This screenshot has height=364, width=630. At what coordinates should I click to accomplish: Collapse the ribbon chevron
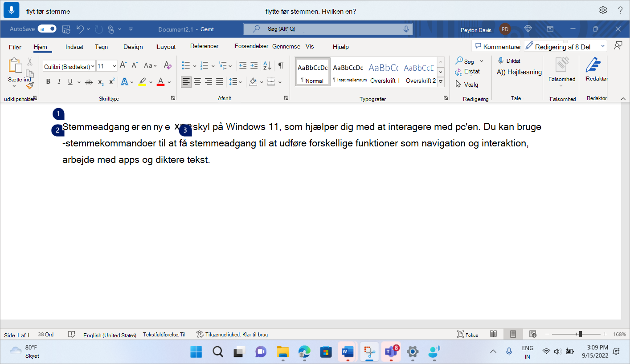pos(622,98)
